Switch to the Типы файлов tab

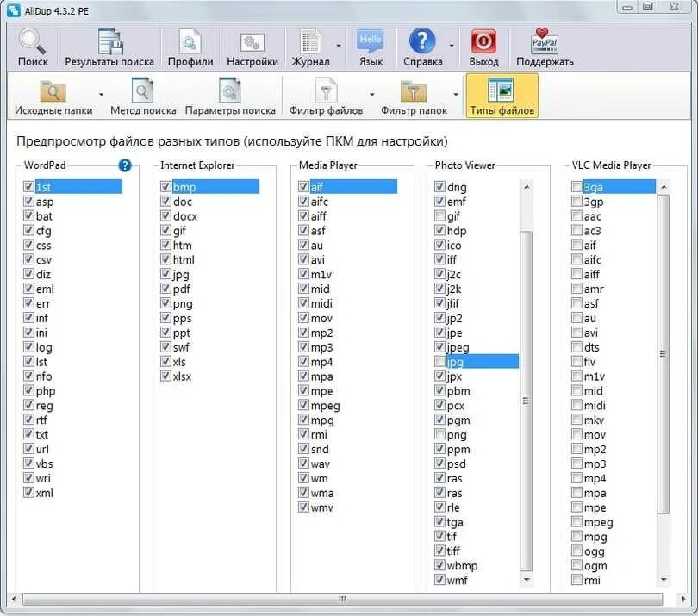(502, 96)
